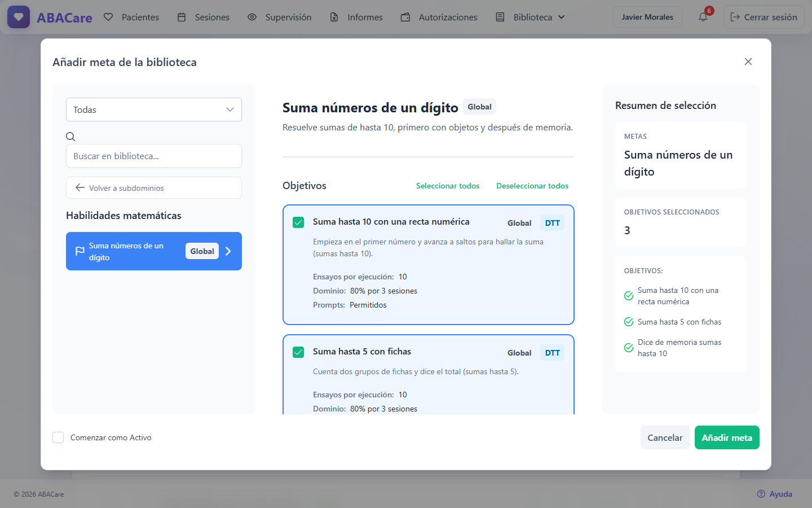Click the search magnifier icon

(70, 136)
